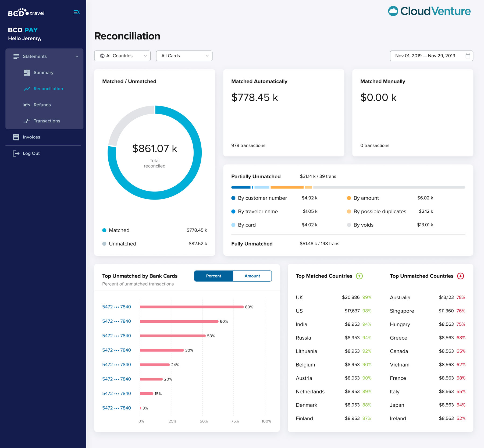
Task: Keep Percent view selected for bank cards
Action: (213, 276)
